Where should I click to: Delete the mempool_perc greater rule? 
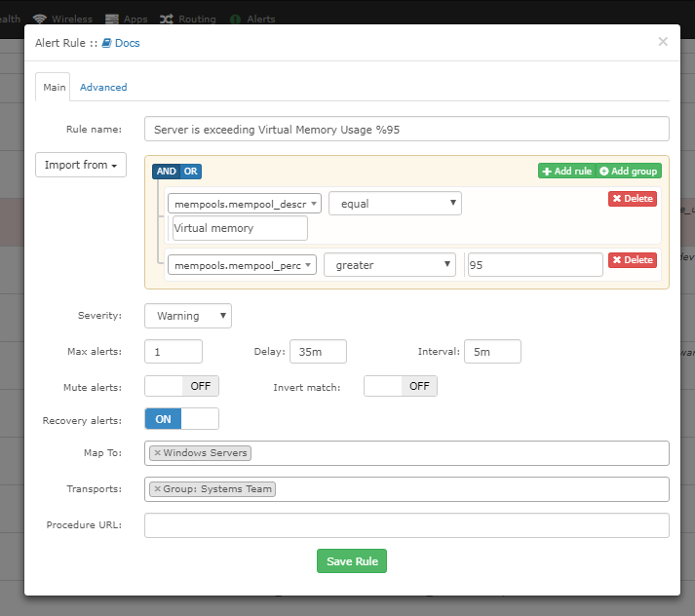(632, 260)
